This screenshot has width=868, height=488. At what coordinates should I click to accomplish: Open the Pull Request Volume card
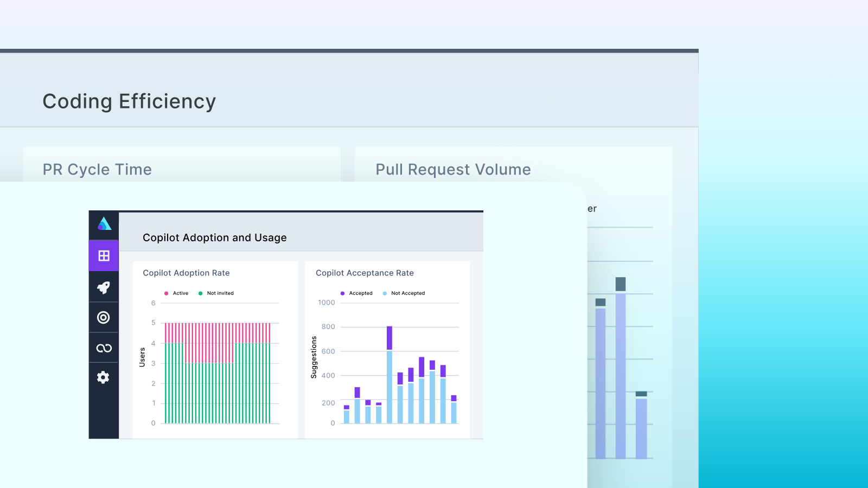click(453, 170)
